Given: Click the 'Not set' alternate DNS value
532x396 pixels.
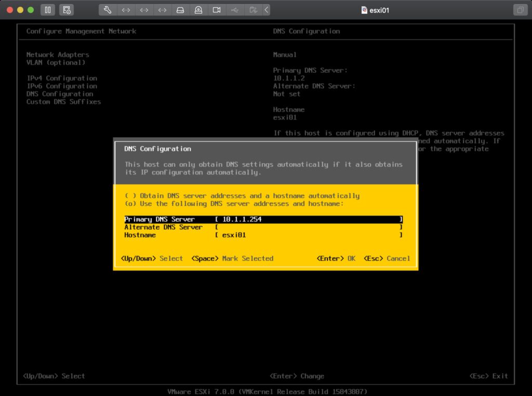Looking at the screenshot, I should pyautogui.click(x=287, y=94).
